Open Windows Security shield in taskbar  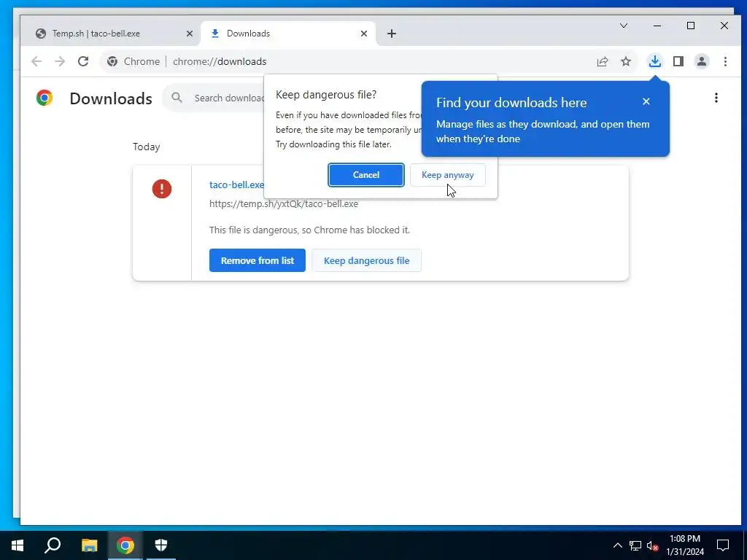click(x=161, y=545)
